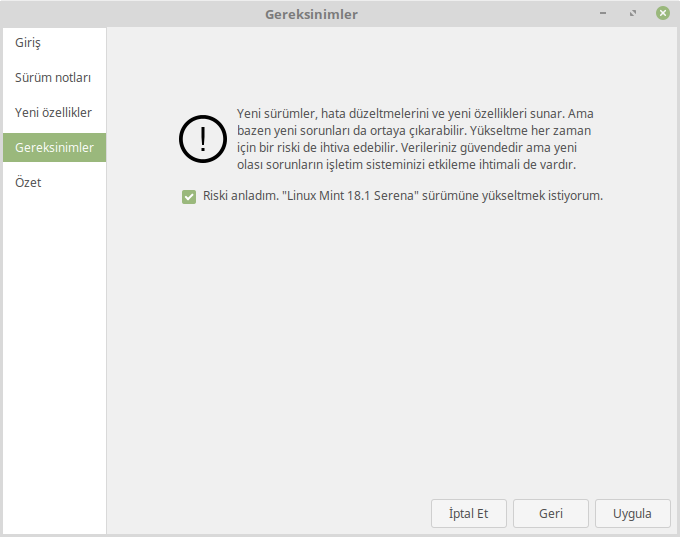Screen dimensions: 680x537
Task: Maximize the Gereksinimler window
Action: [633, 13]
